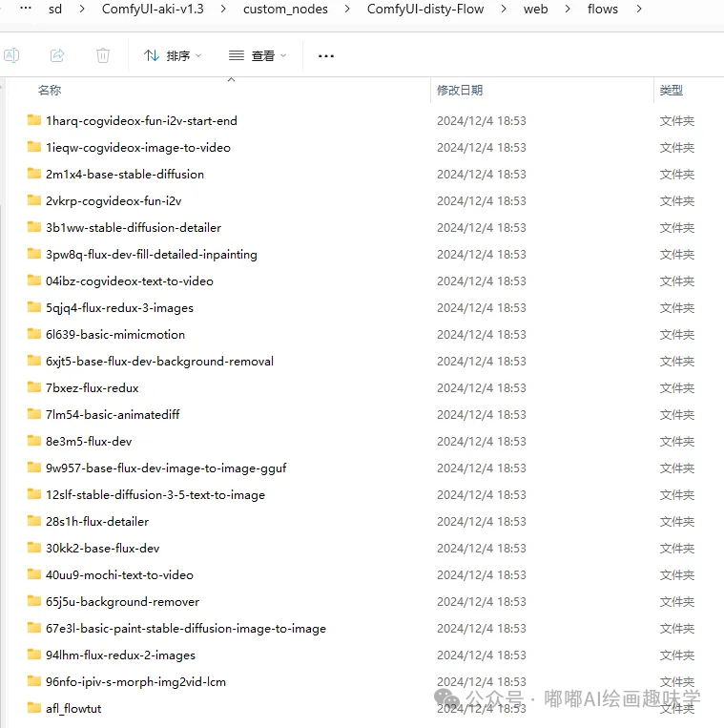
Task: Expand chevron after ComfyUI-disty-Flow in breadcrumb
Action: pyautogui.click(x=504, y=9)
